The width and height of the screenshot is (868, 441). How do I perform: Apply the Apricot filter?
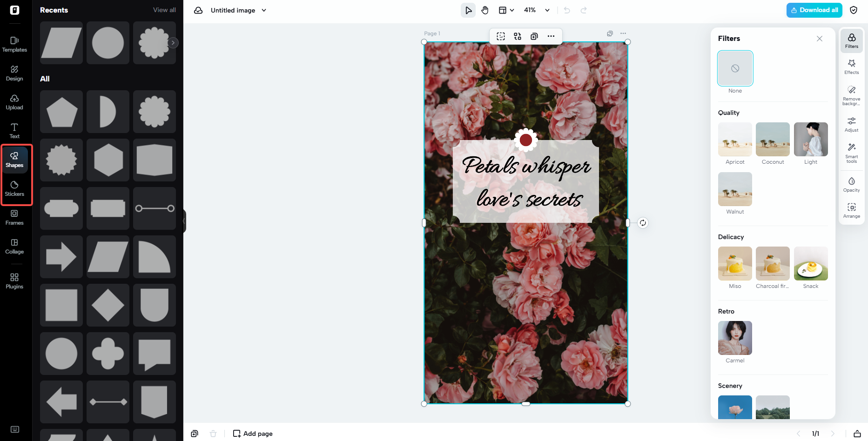click(x=735, y=139)
